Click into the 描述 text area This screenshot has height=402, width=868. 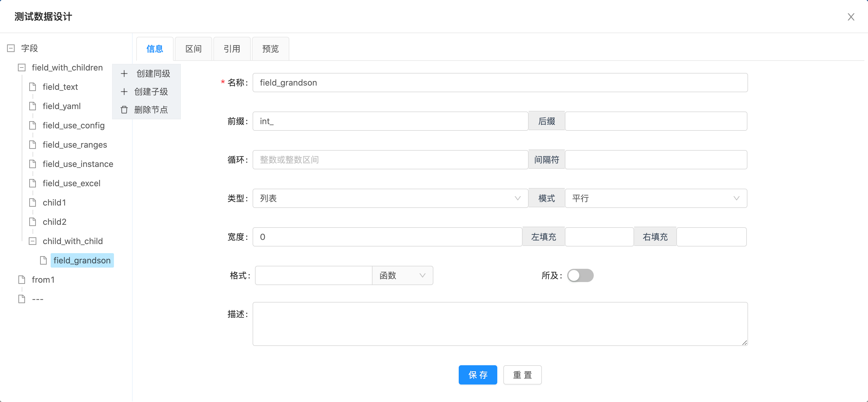point(500,323)
